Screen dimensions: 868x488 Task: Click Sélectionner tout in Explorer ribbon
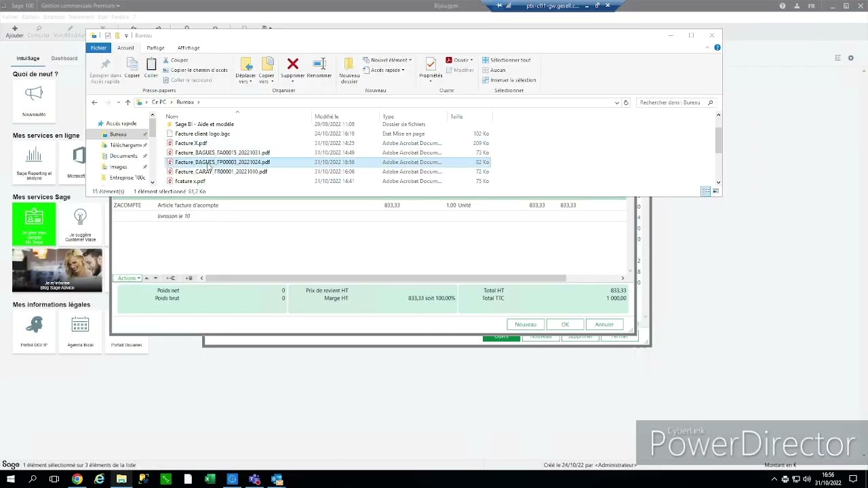coord(507,60)
